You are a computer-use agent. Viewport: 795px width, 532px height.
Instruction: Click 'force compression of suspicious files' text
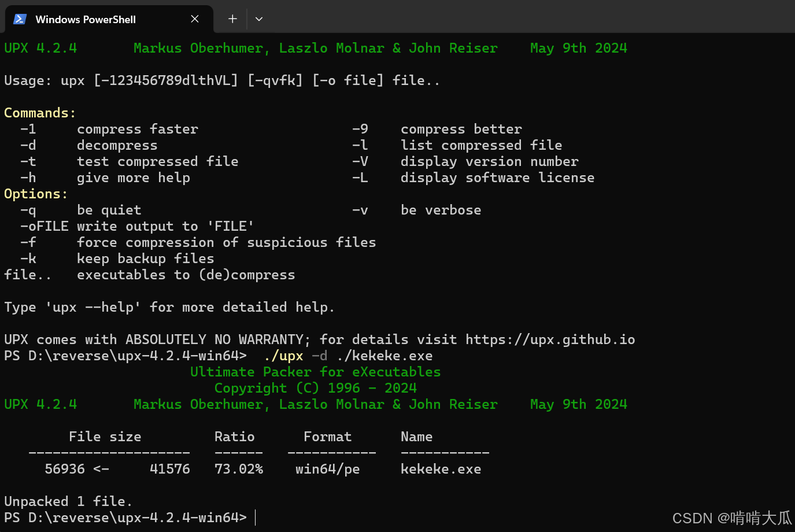pos(227,242)
